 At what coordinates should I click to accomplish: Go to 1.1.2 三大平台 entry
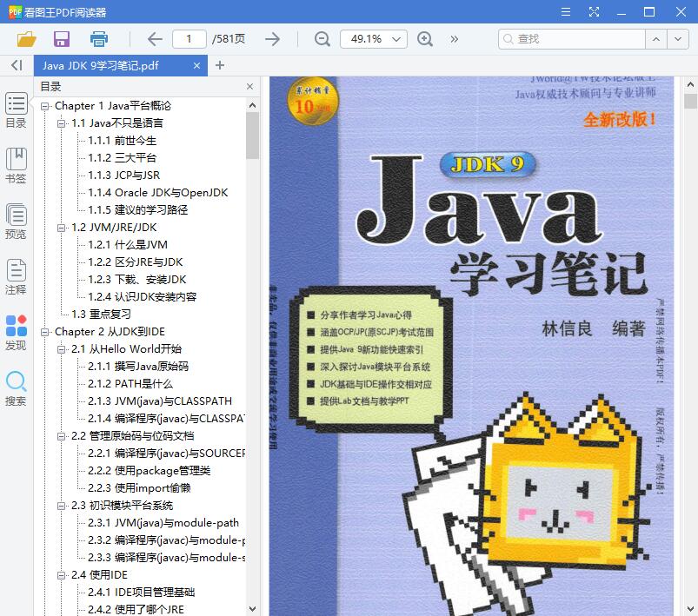click(x=122, y=158)
